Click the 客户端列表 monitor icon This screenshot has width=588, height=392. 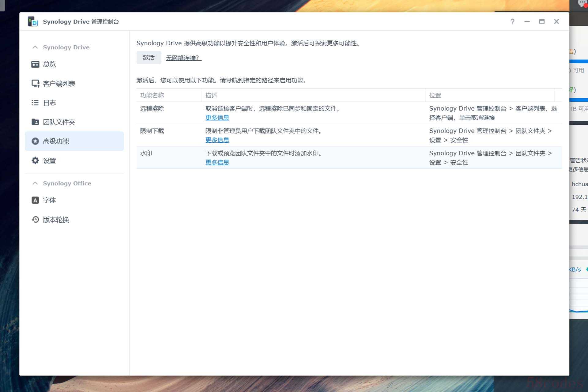coord(35,84)
